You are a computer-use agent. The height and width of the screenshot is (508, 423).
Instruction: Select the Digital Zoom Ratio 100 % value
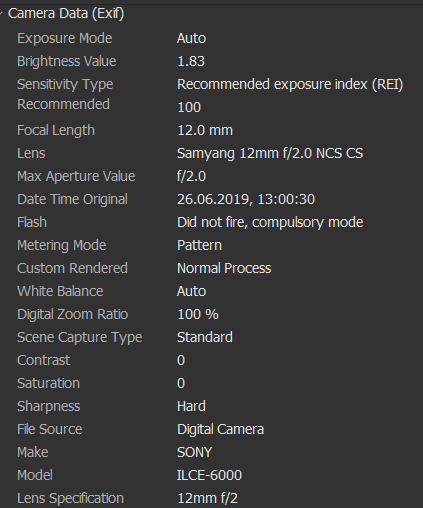click(198, 314)
